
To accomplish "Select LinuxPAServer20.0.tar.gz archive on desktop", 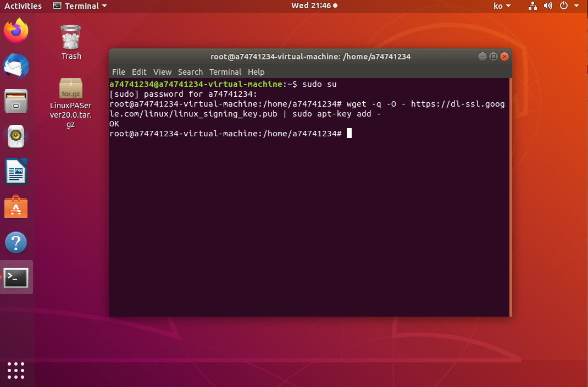I will coord(71,103).
